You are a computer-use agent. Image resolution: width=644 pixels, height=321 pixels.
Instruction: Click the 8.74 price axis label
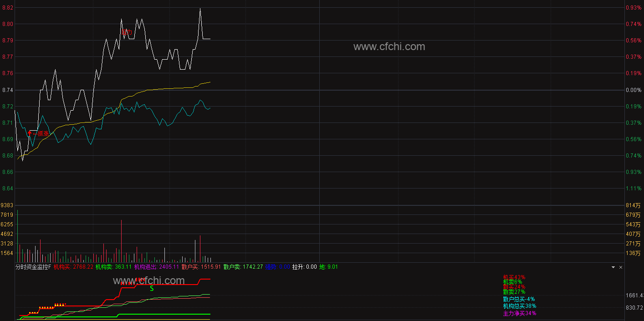[7, 90]
